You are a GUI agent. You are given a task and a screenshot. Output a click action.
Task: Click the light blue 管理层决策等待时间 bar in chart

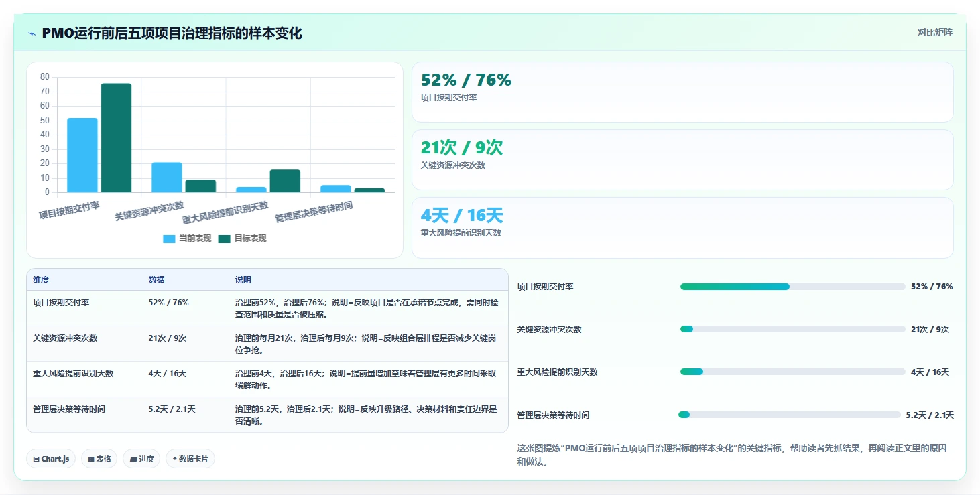tap(336, 189)
